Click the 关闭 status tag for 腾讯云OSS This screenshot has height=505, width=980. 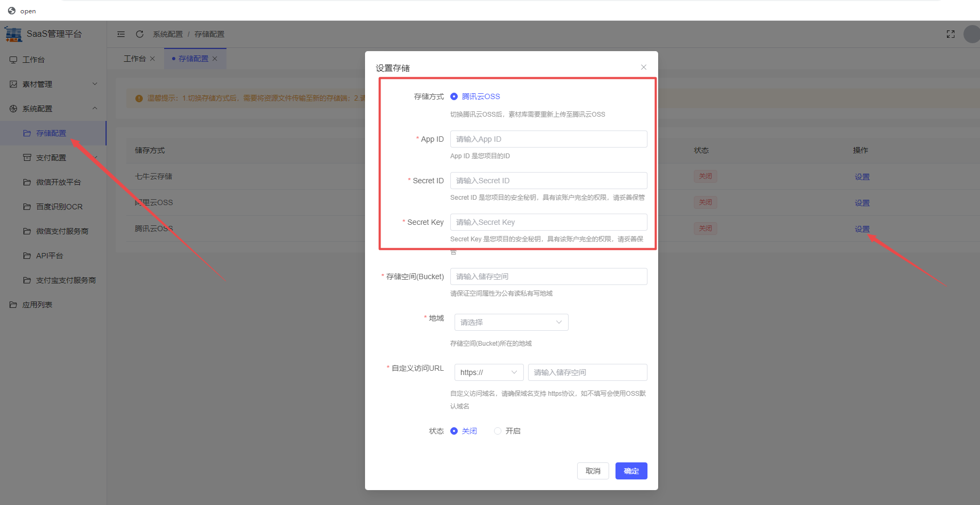pos(706,229)
